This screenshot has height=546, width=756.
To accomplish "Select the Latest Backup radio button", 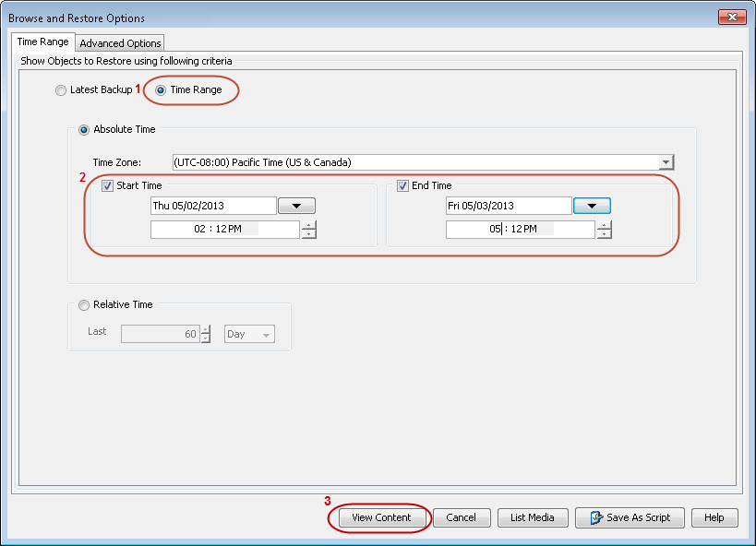I will [61, 90].
